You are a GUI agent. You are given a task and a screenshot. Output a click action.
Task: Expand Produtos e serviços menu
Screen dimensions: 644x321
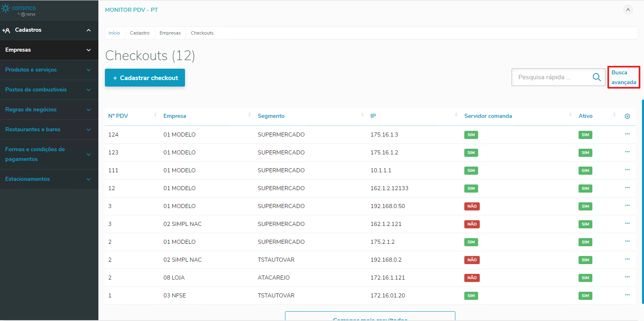(x=49, y=70)
